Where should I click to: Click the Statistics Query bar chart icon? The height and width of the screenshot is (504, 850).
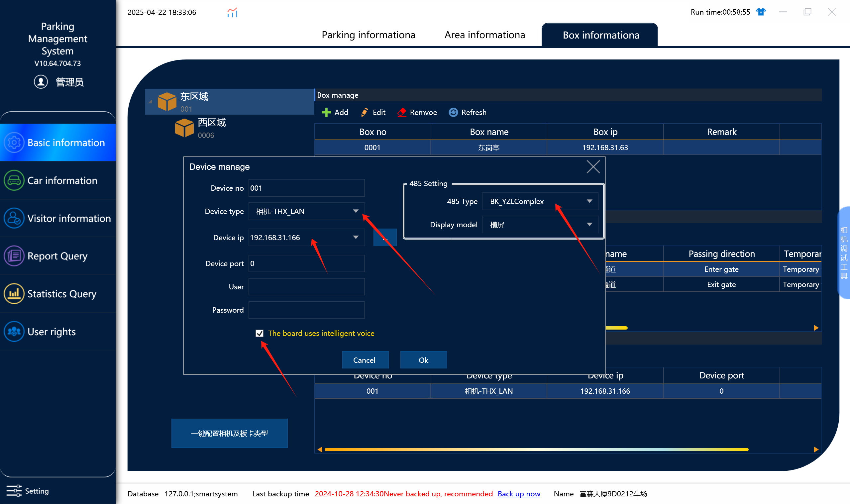click(x=14, y=293)
